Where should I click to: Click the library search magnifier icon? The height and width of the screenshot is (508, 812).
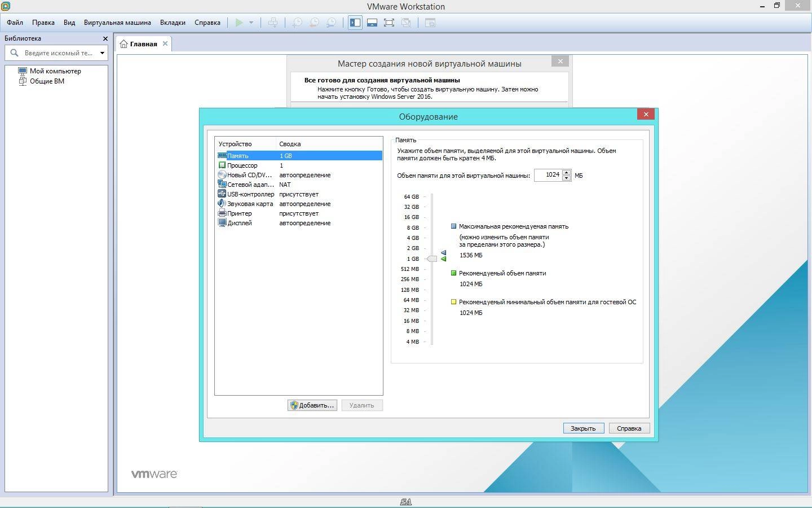[15, 52]
